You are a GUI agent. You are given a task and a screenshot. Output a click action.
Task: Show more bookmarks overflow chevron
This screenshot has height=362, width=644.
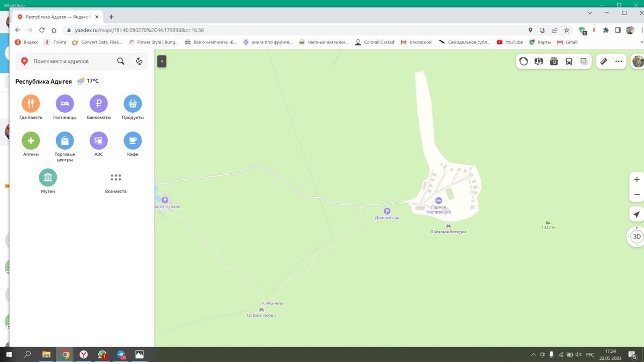point(641,42)
